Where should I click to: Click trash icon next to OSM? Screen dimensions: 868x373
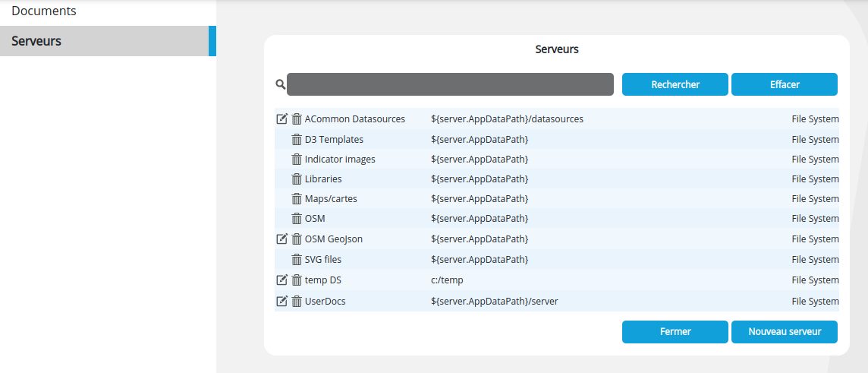(x=297, y=219)
